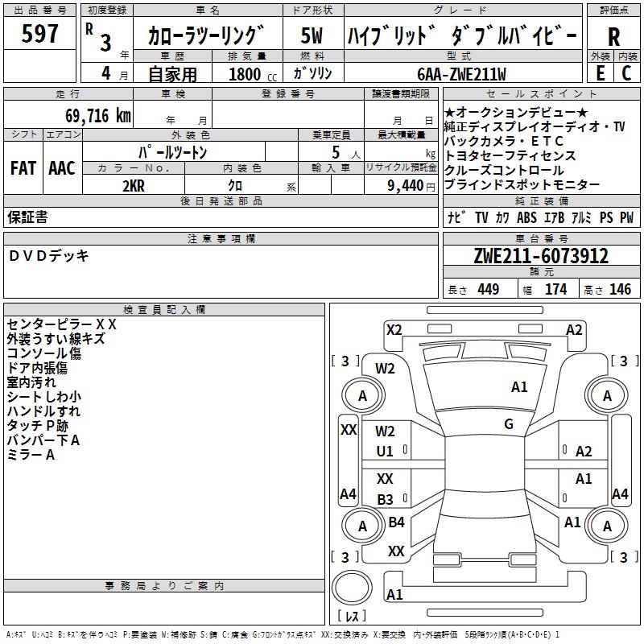Image resolution: width=644 pixels, height=644 pixels.
Task: Click the sales point "クルーズコントロール"
Action: pos(504,170)
